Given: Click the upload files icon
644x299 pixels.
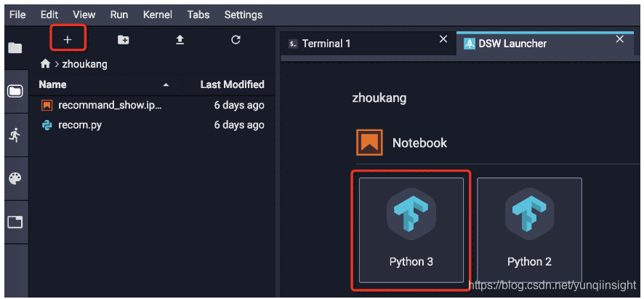Looking at the screenshot, I should pos(180,40).
